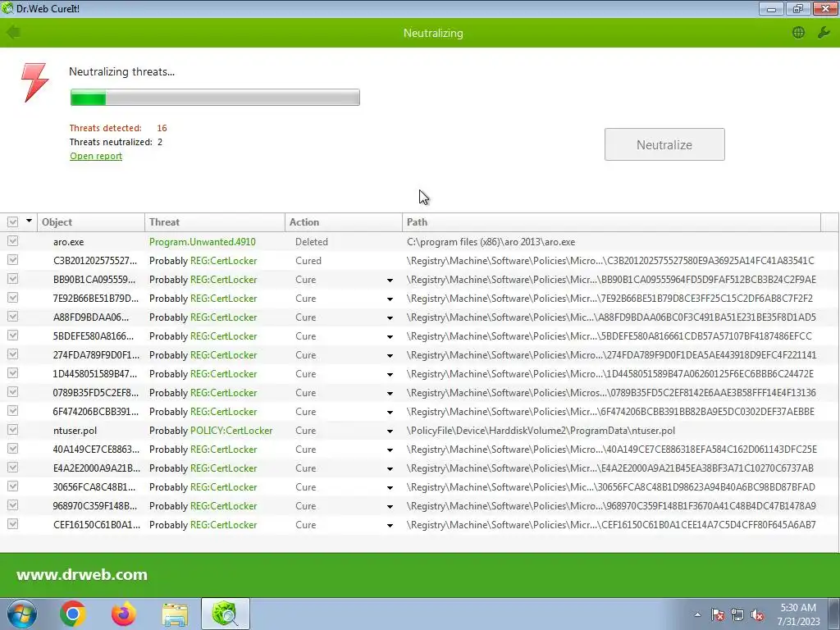Image resolution: width=840 pixels, height=630 pixels.
Task: Uncheck the C3B201202575527 row checkbox
Action: [x=13, y=260]
